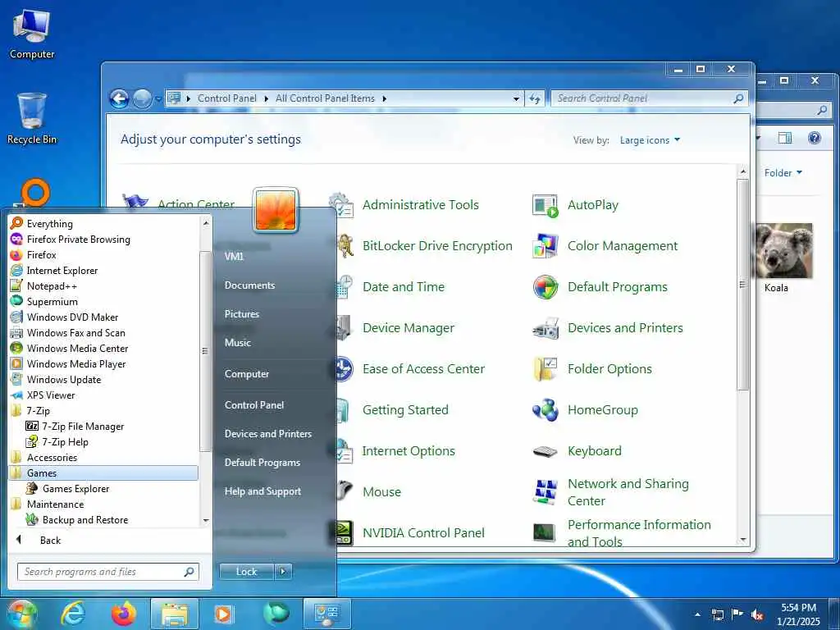Open Internet Explorer from the taskbar

[73, 614]
